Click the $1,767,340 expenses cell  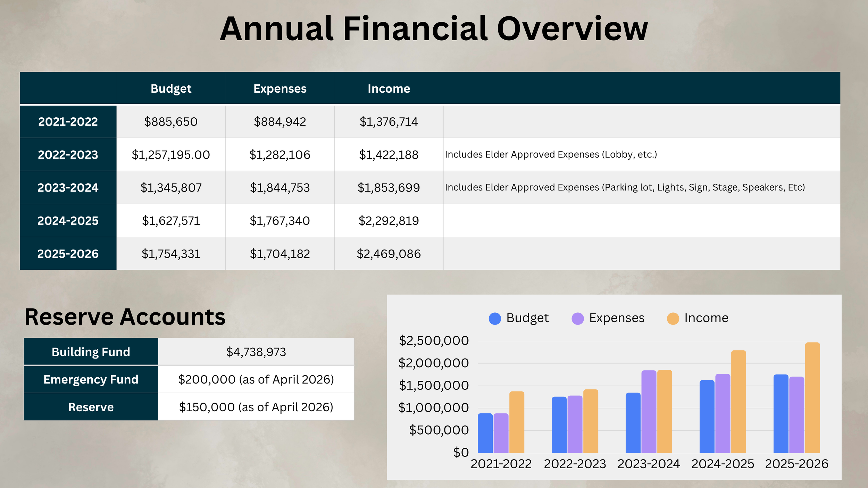pos(280,221)
